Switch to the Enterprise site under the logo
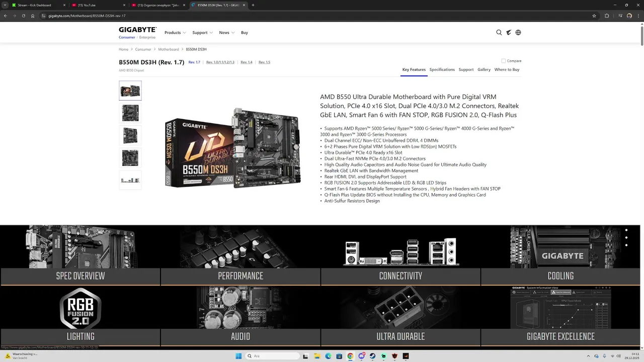This screenshot has height=362, width=644. tap(147, 37)
